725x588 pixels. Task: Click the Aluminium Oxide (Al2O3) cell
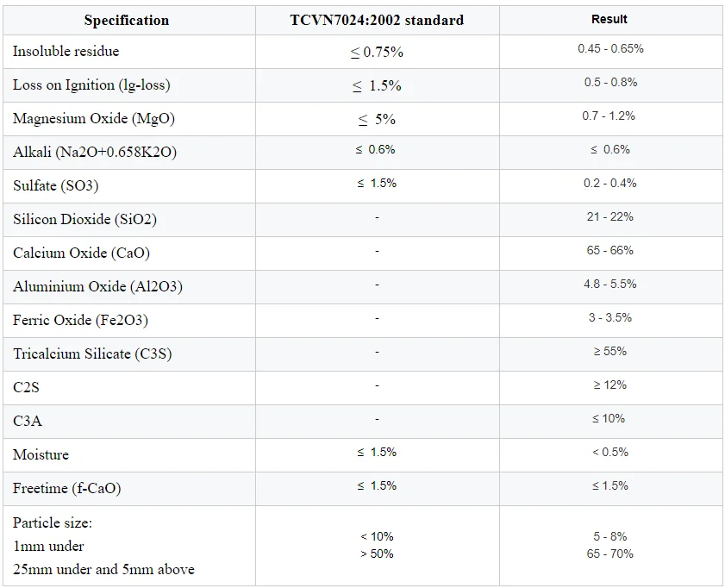tap(97, 286)
